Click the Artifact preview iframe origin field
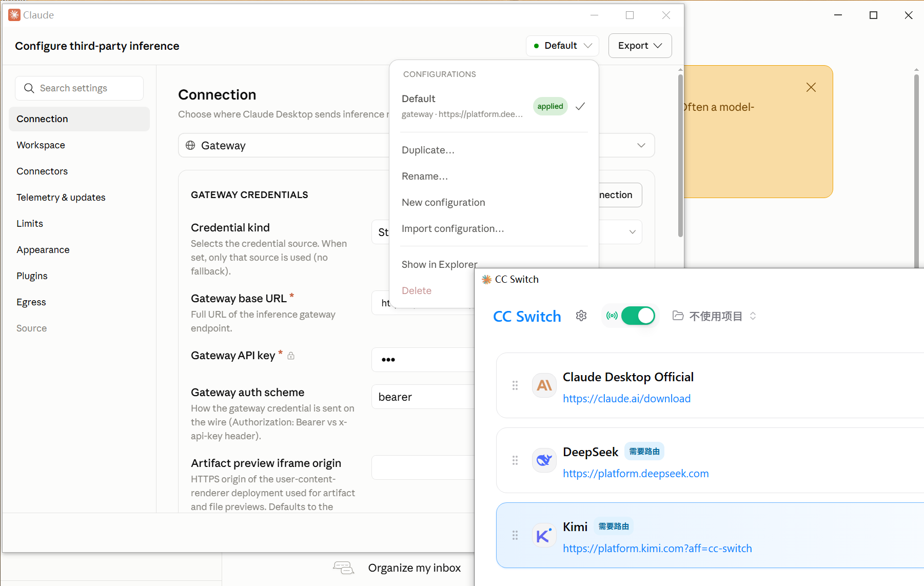Image resolution: width=924 pixels, height=586 pixels. [x=423, y=467]
